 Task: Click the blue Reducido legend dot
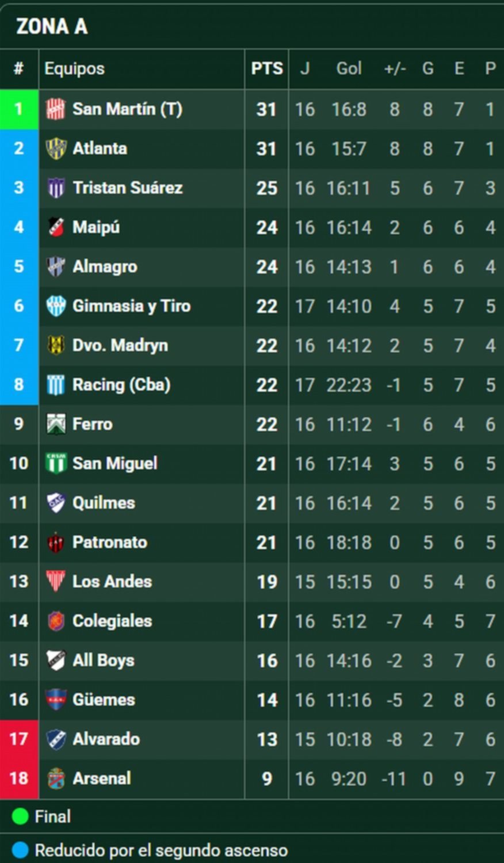pos(20,850)
